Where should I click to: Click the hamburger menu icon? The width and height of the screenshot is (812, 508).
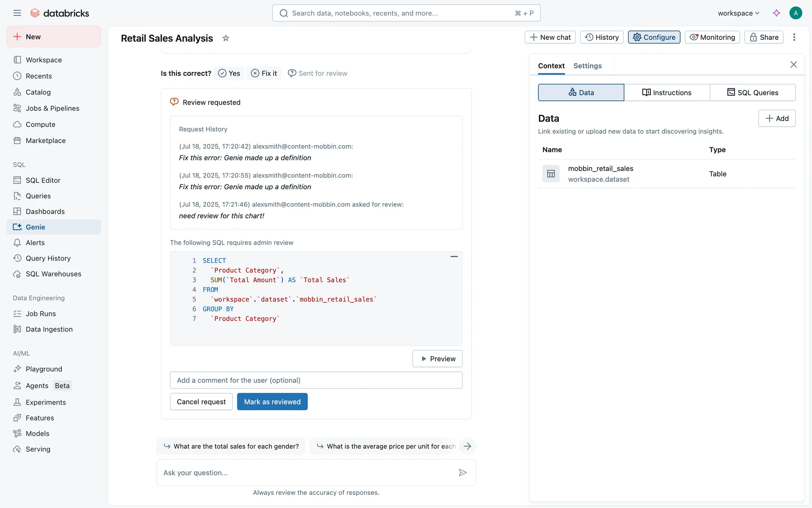coord(17,13)
